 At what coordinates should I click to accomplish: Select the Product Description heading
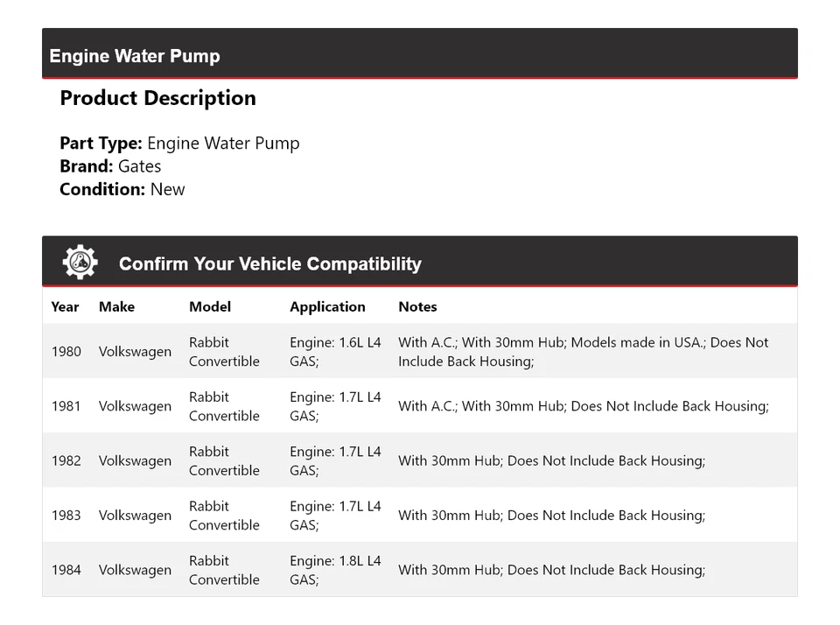coord(157,98)
